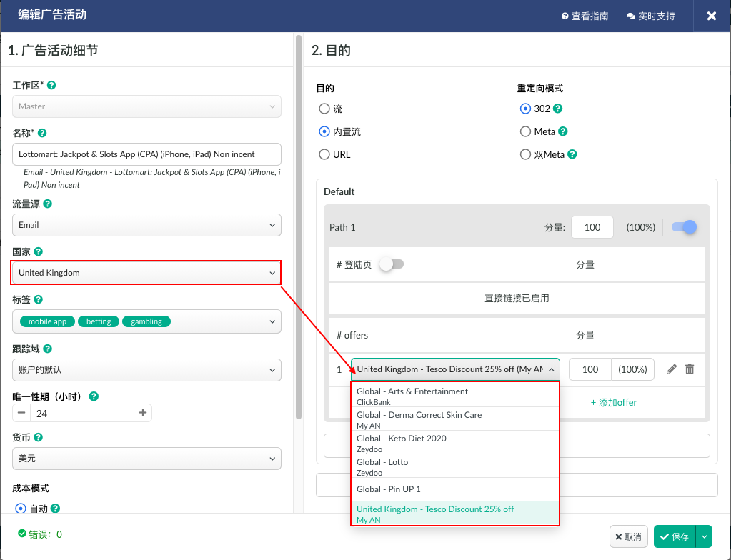
Task: Open 国家 United Kingdom dropdown
Action: 146,273
